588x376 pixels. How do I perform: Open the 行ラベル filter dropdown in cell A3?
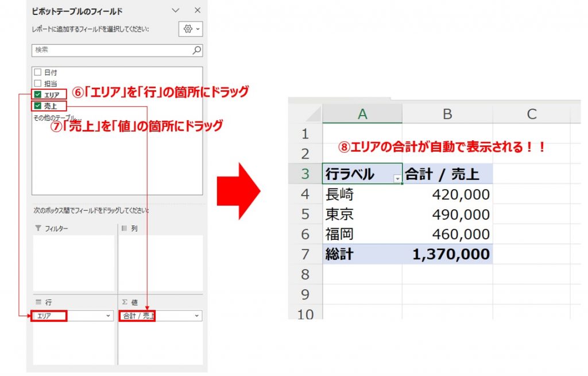point(397,179)
